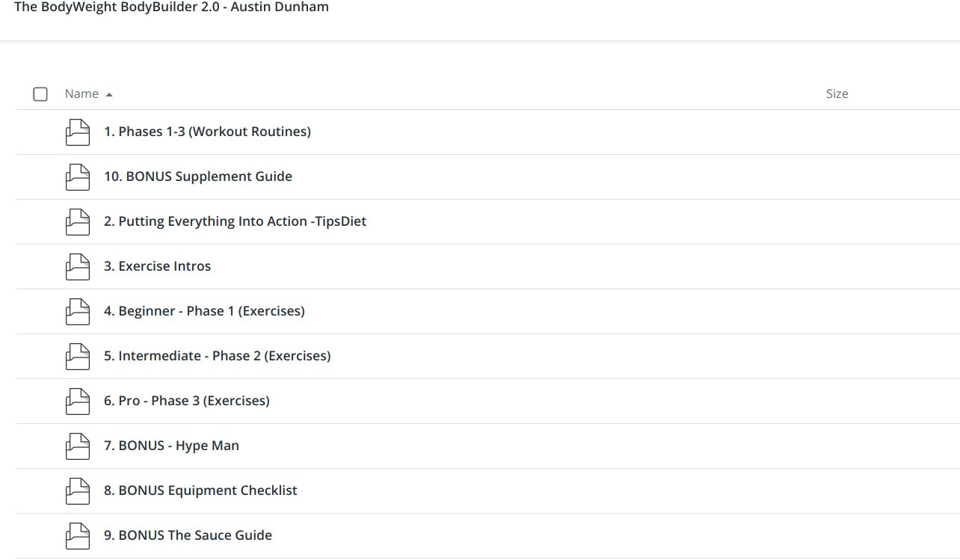960x560 pixels.
Task: Open "3. Exercise Intros"
Action: [x=158, y=266]
